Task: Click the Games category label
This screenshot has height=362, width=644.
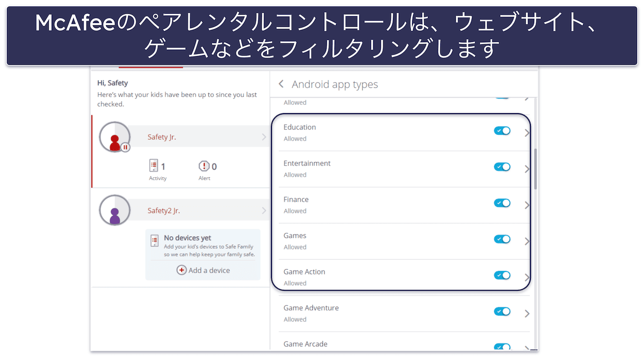Action: pos(295,236)
